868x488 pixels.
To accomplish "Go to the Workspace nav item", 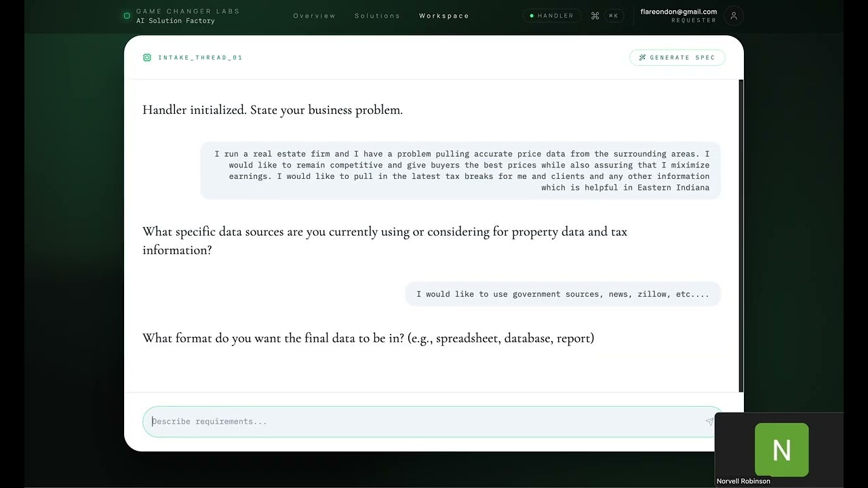I will pyautogui.click(x=444, y=16).
